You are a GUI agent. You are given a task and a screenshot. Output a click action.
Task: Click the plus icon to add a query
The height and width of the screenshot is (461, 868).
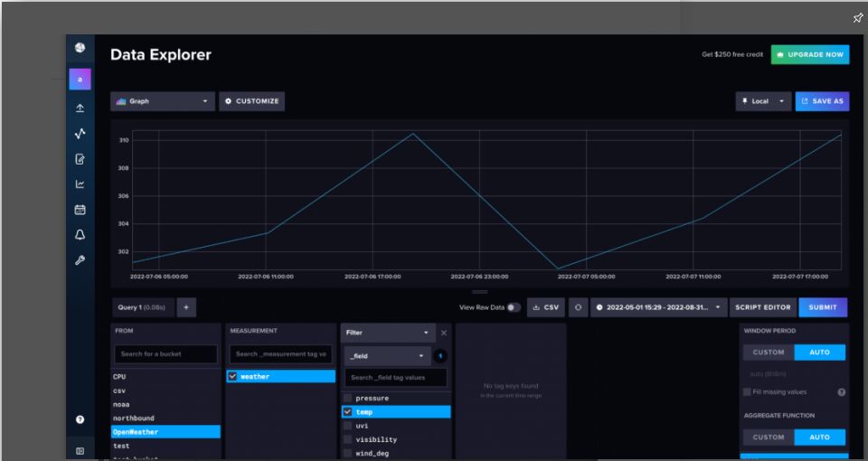[186, 307]
